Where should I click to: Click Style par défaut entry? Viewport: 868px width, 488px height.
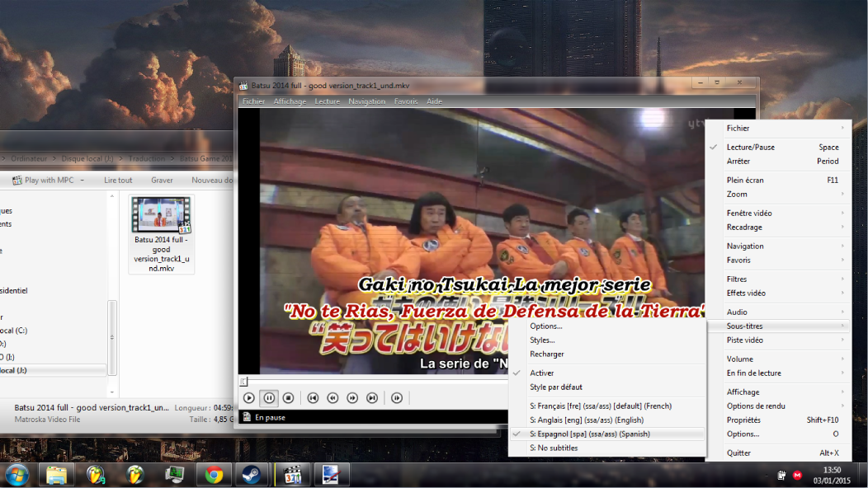point(607,387)
